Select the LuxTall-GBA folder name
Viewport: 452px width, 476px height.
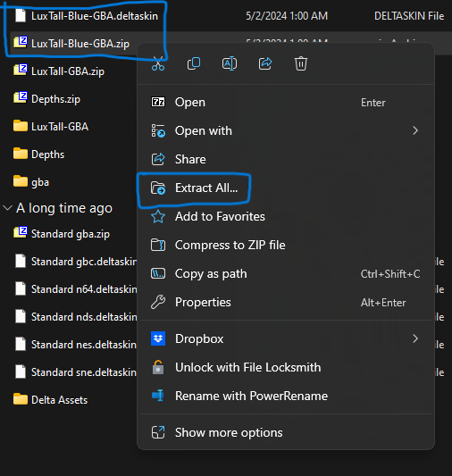pyautogui.click(x=60, y=126)
